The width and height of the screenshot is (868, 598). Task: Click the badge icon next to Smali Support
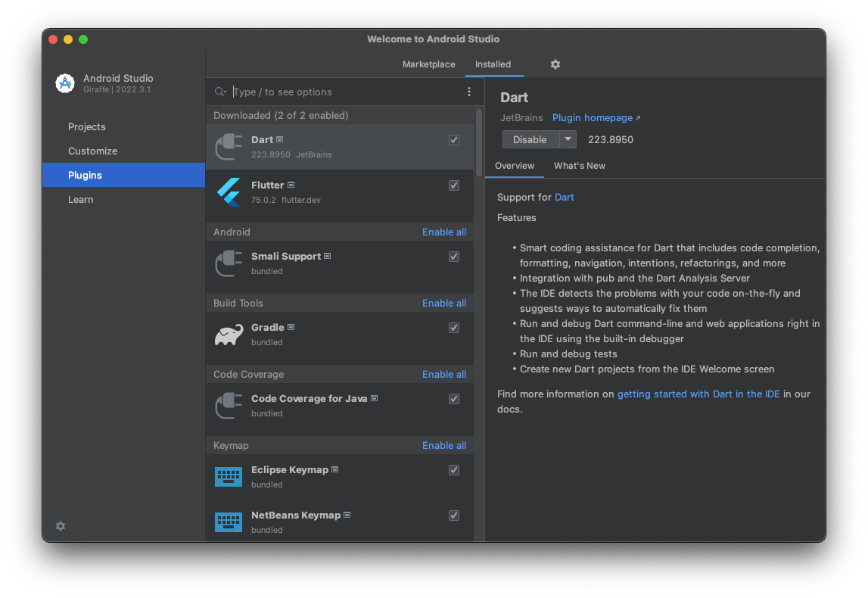click(x=328, y=256)
